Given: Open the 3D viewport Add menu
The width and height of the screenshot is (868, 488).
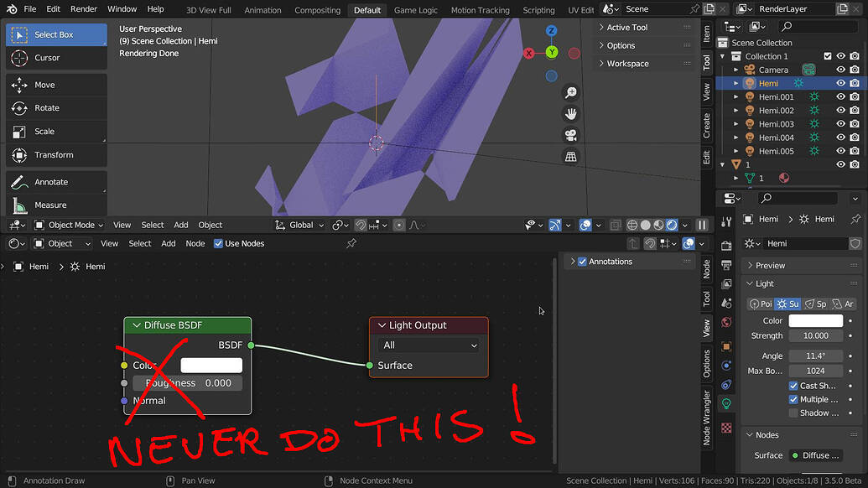Looking at the screenshot, I should 181,226.
